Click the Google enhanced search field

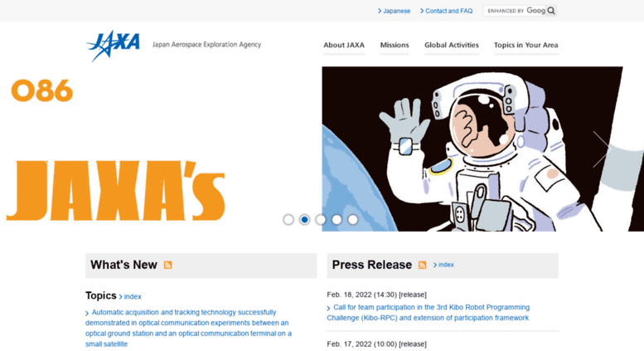[515, 11]
